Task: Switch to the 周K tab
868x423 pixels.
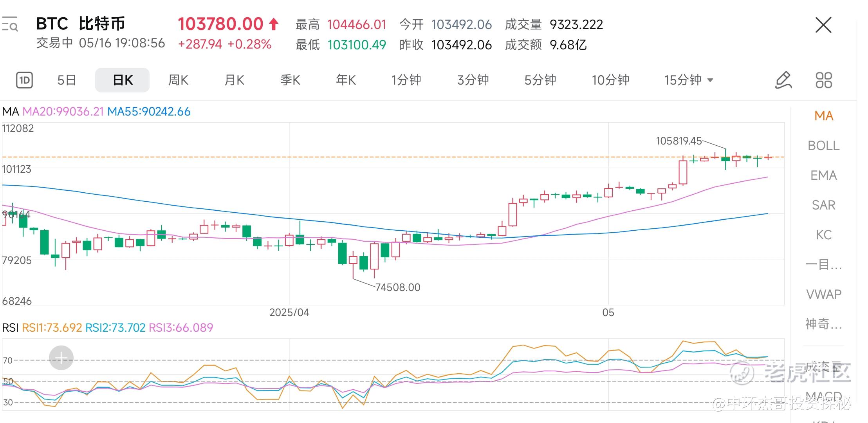Action: tap(178, 80)
